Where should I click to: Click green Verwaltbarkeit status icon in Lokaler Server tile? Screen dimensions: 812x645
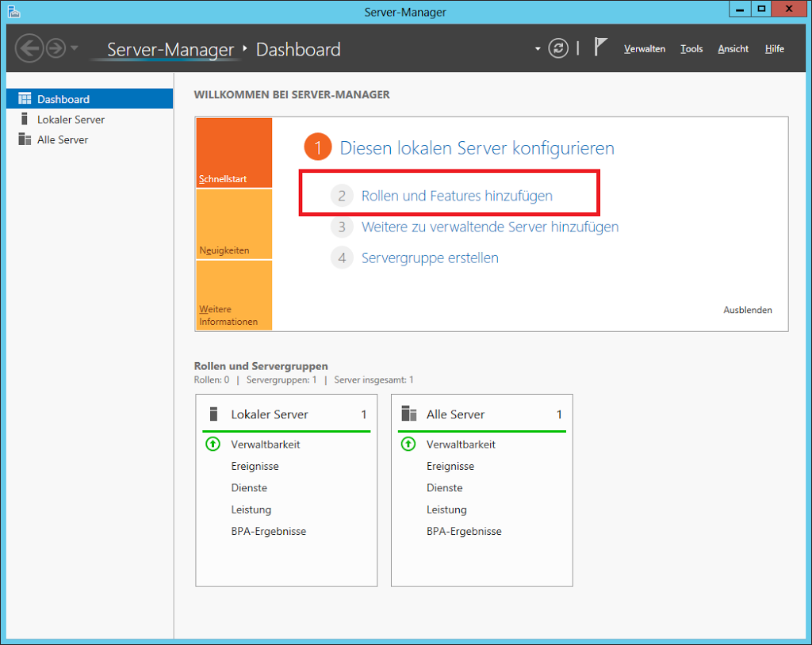(212, 445)
